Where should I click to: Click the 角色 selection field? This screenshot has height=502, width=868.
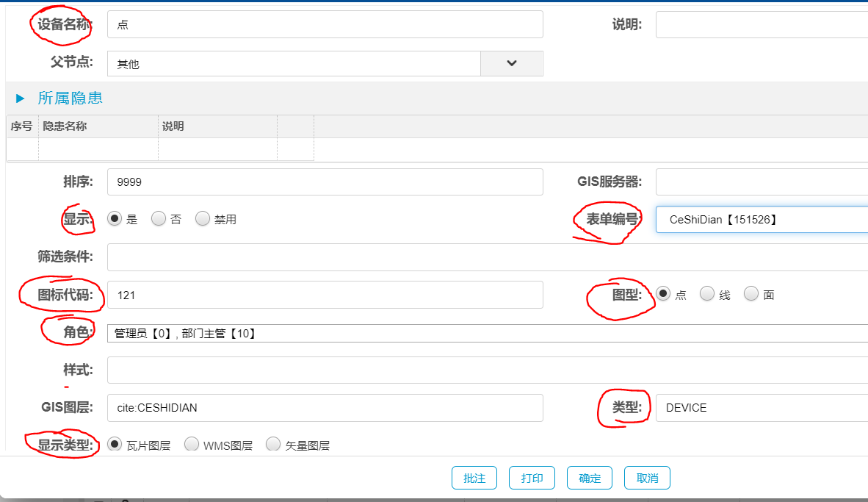click(x=488, y=333)
